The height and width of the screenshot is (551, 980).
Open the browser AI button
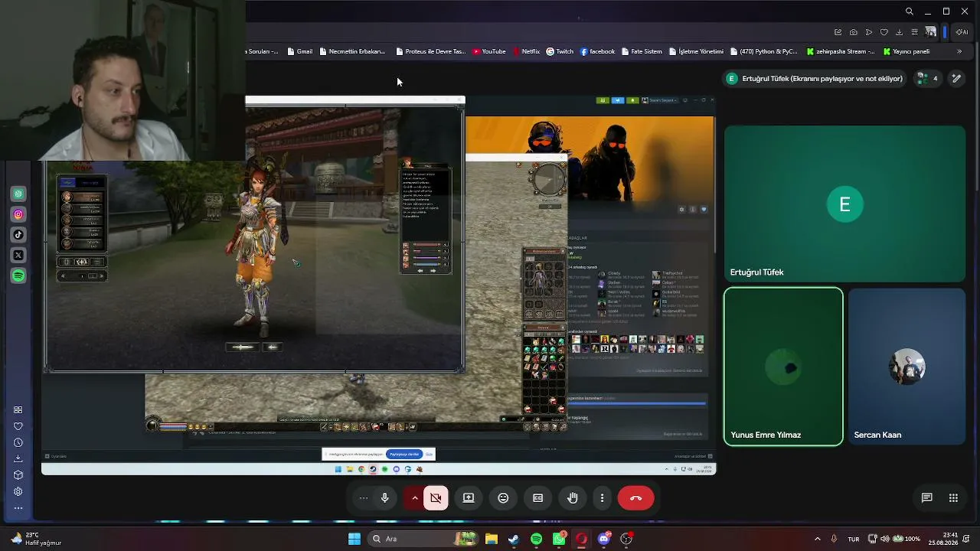(962, 32)
